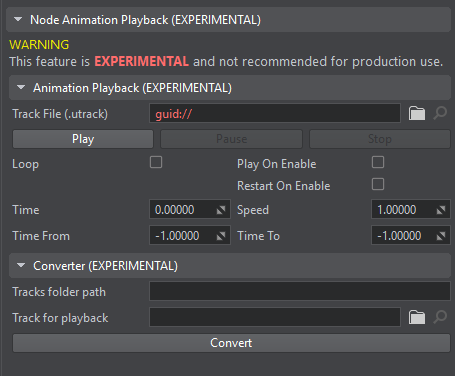Click the Time value field 0.00000
This screenshot has width=455, height=376.
(x=190, y=209)
